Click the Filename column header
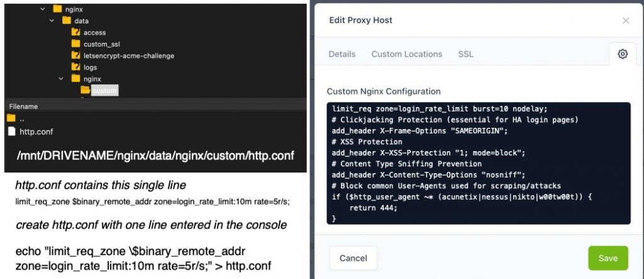 click(23, 106)
